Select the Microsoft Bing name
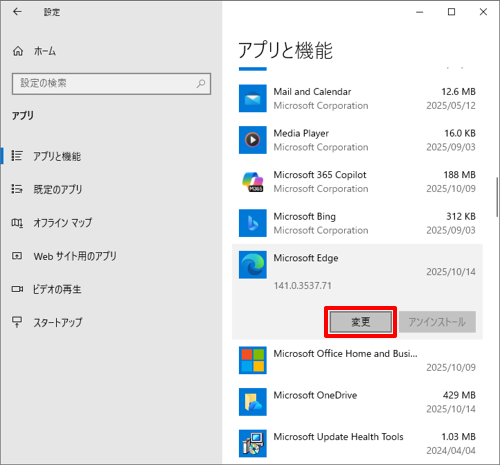Screen dimensions: 500x465 305,217
